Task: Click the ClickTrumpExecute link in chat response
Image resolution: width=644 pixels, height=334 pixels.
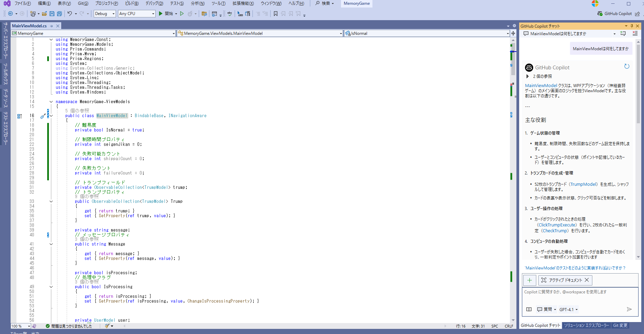Action: 557,225
